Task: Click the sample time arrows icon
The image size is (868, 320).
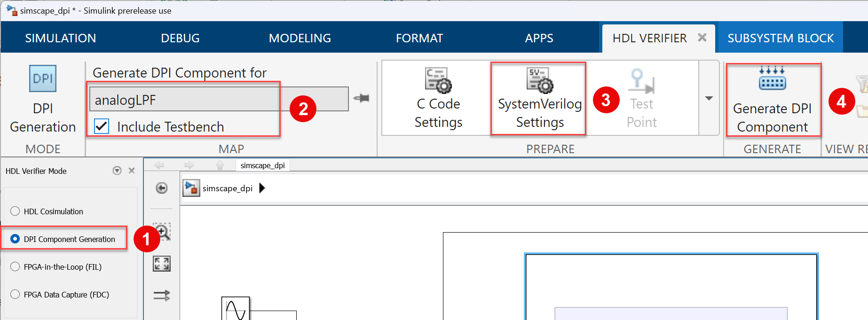Action: (162, 296)
